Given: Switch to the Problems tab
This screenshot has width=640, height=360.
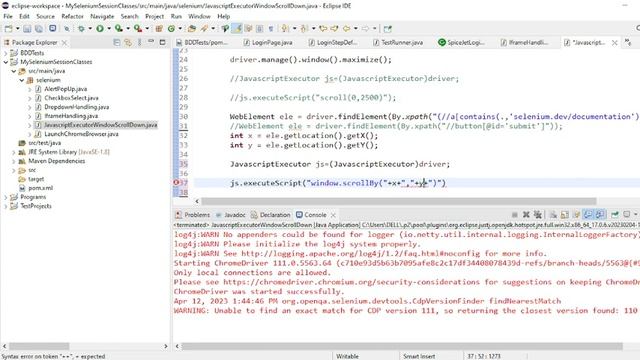Looking at the screenshot, I should (193, 215).
